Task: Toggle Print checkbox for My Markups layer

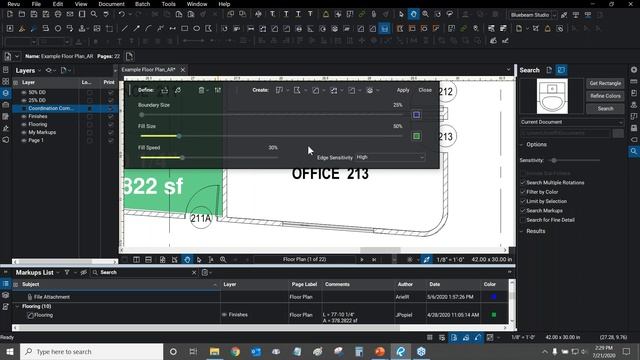Action: [110, 132]
